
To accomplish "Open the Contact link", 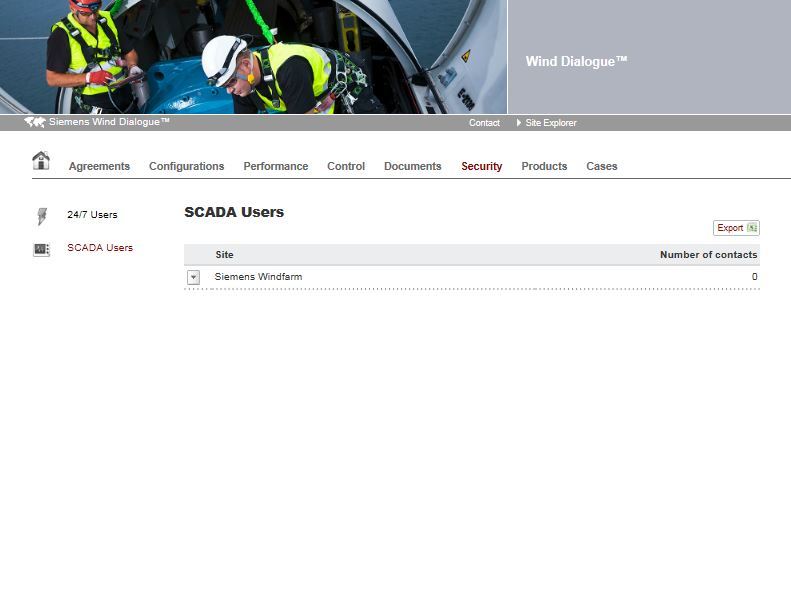I will [x=484, y=123].
